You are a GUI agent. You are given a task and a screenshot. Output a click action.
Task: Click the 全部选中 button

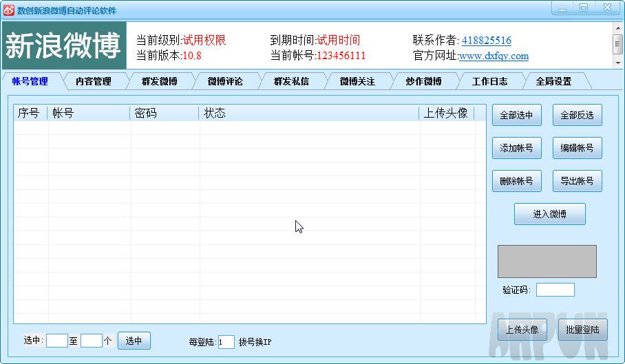click(516, 115)
